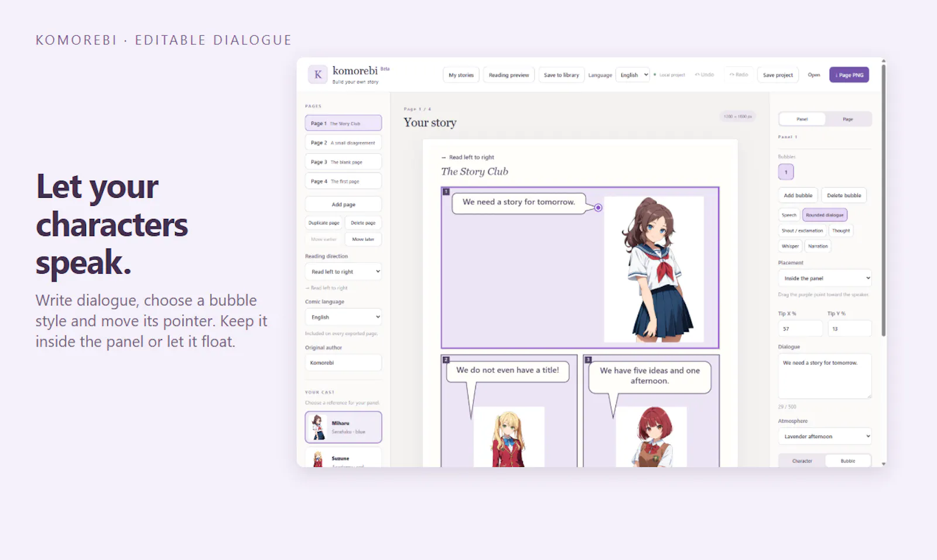This screenshot has width=937, height=560.
Task: Select the panel 3 number badge
Action: [588, 359]
